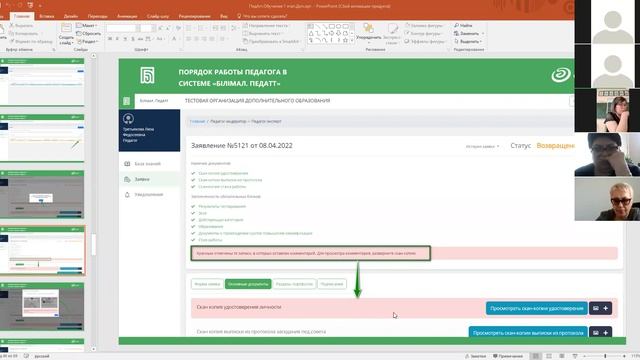Click Найти to search the presentation
This screenshot has height=360, width=640.
[x=463, y=25]
